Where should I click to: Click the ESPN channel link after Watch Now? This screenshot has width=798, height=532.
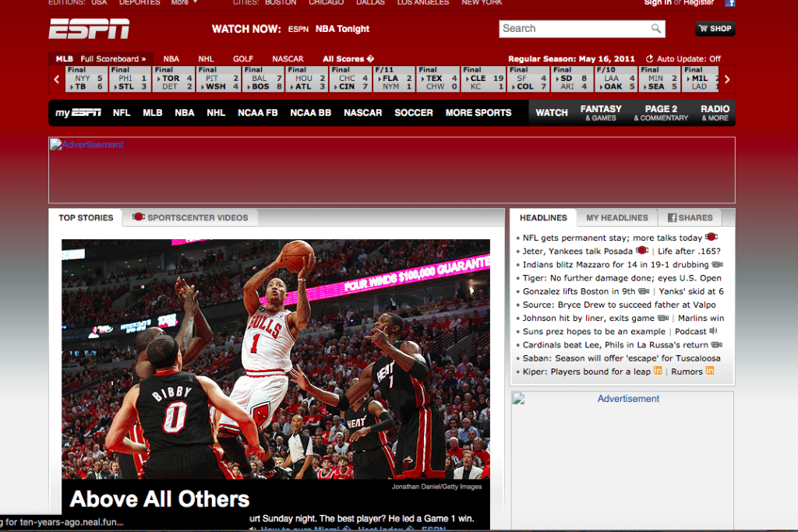pyautogui.click(x=298, y=29)
